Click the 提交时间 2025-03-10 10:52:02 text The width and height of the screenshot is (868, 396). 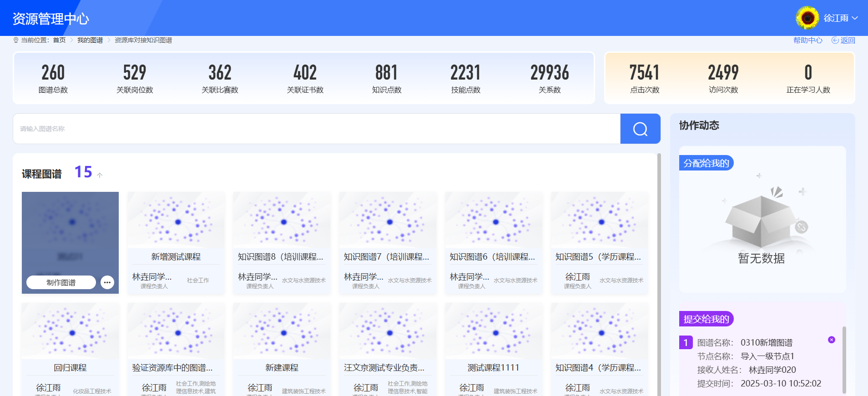click(x=759, y=383)
